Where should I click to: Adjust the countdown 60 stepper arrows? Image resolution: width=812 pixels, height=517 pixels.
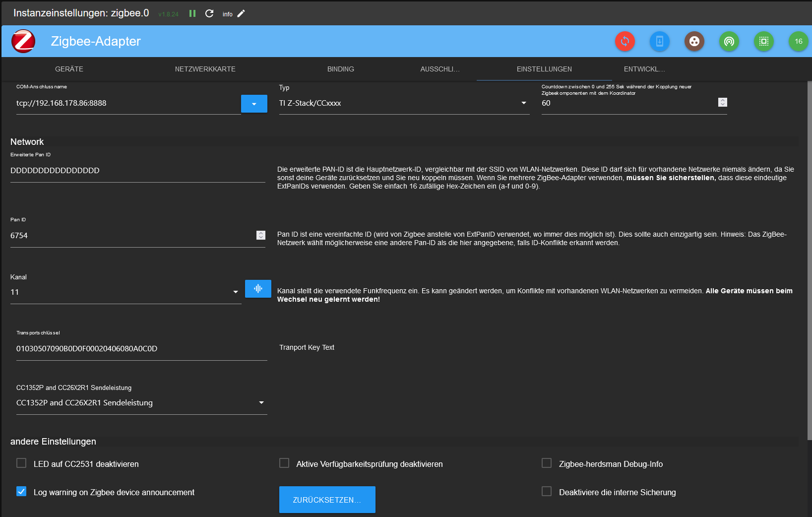pyautogui.click(x=723, y=102)
